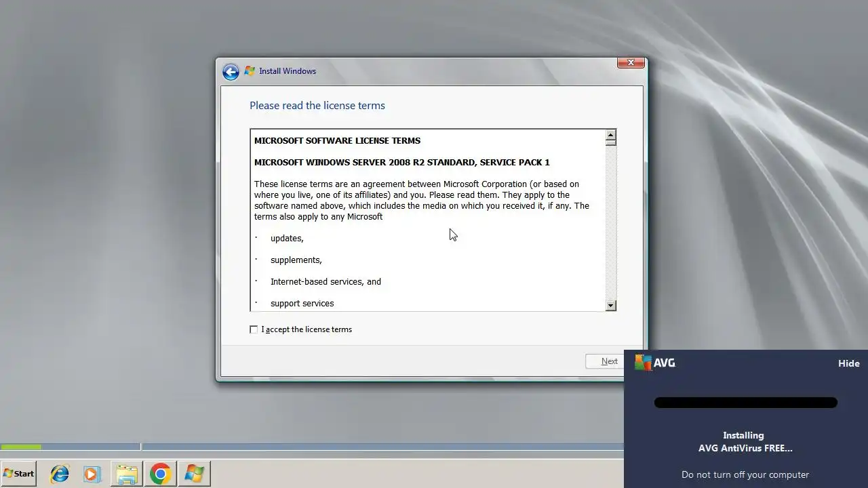Select the Windows setup taskbar icon
868x488 pixels.
coord(194,474)
